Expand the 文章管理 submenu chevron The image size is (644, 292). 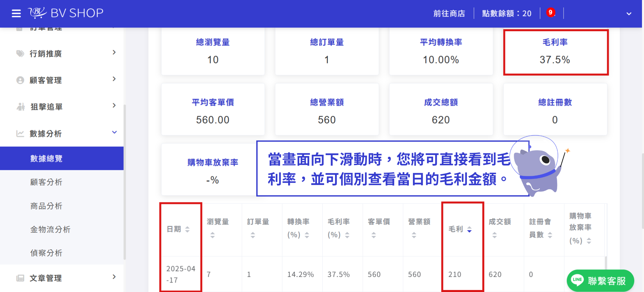tap(114, 277)
